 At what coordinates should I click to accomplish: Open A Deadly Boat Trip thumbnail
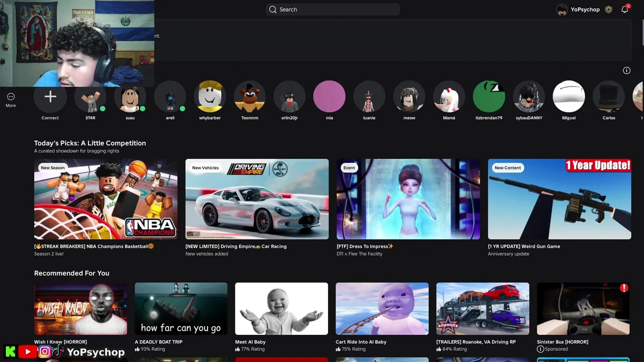tap(181, 309)
